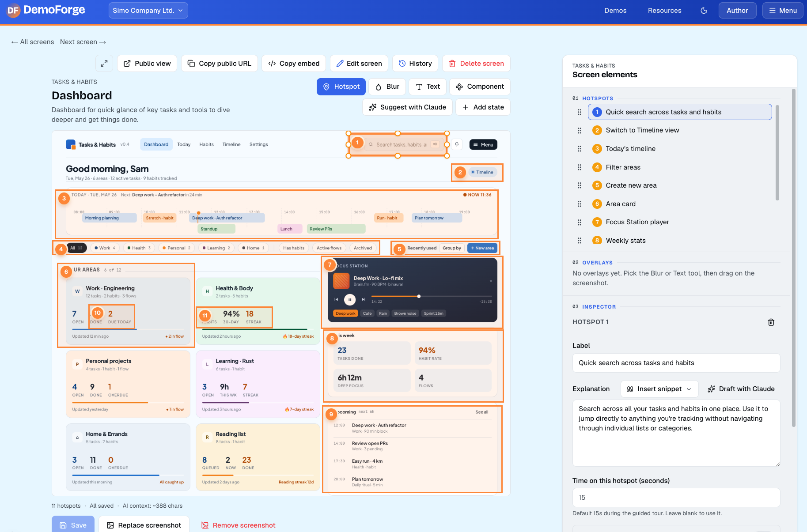Click the expand fullscreen arrows icon
The image size is (807, 532).
tap(104, 64)
